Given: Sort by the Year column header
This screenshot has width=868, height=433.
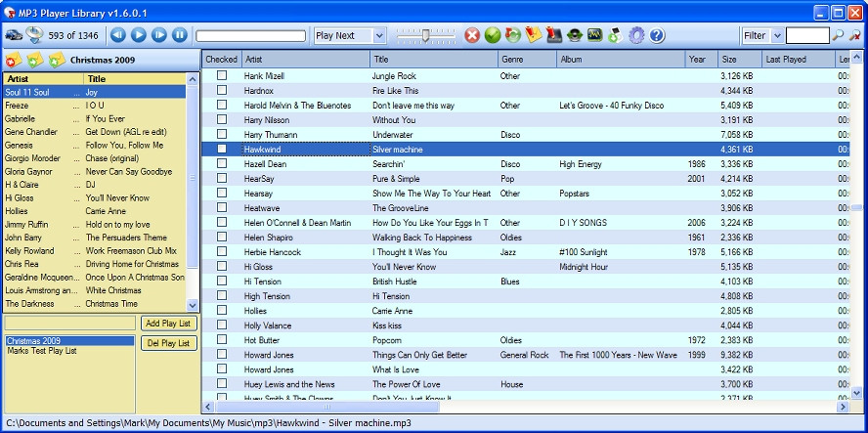Looking at the screenshot, I should (x=702, y=60).
